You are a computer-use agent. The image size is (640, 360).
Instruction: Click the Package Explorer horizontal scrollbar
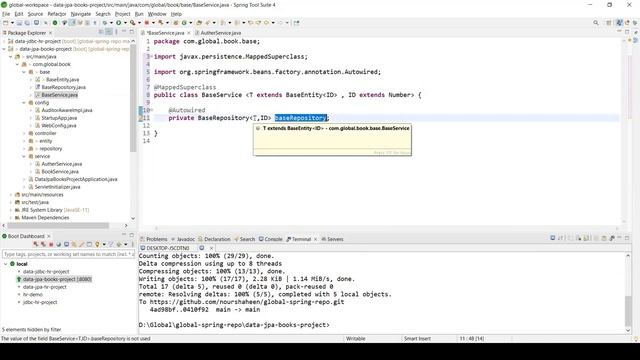(x=58, y=226)
